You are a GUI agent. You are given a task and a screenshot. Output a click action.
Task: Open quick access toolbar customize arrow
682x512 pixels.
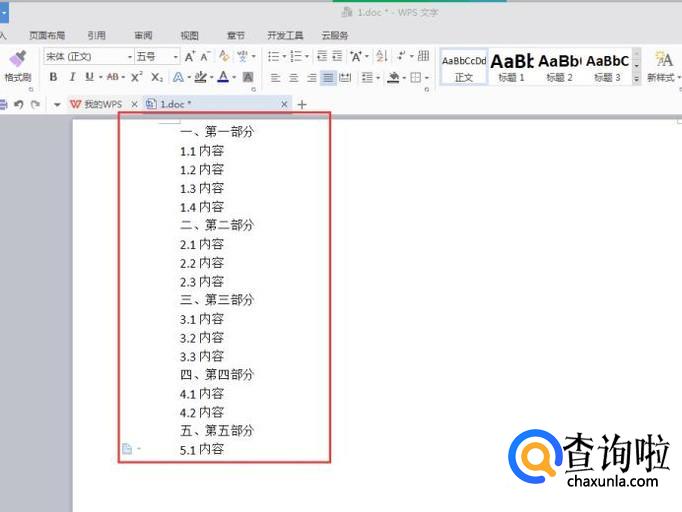click(57, 105)
